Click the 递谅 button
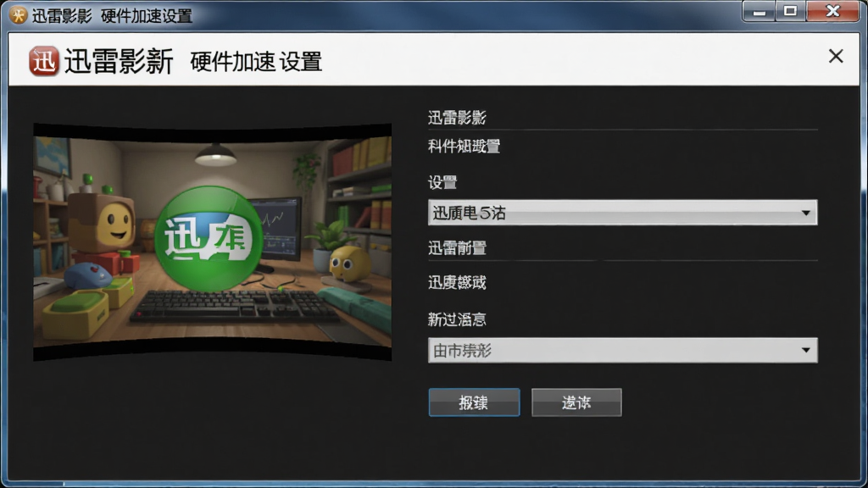 tap(576, 402)
